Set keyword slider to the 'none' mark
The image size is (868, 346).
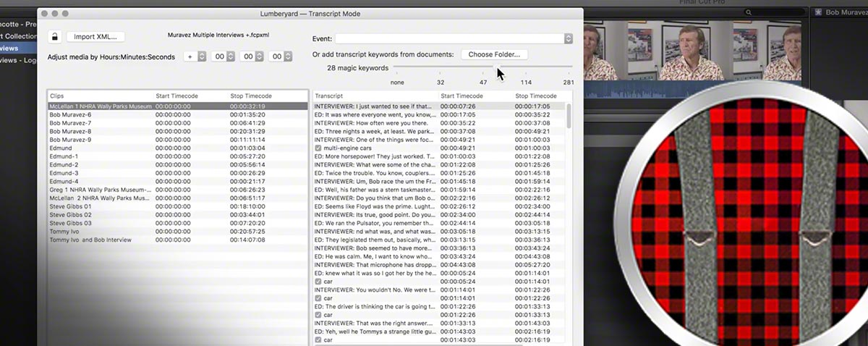(x=397, y=82)
